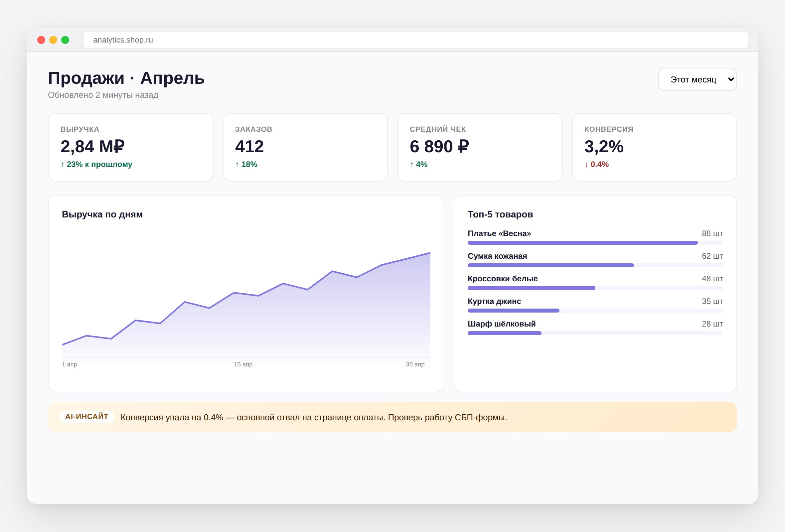785x532 pixels.
Task: Click the analytics.shop.ru address bar
Action: [415, 40]
